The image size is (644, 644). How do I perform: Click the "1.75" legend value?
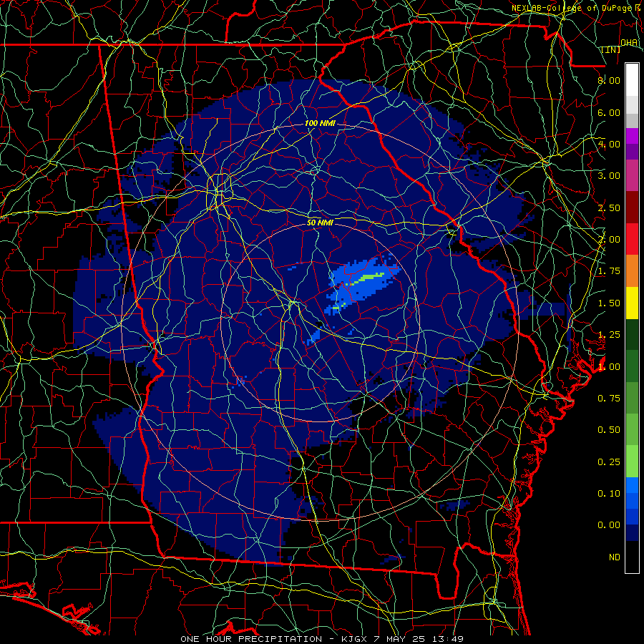[609, 271]
